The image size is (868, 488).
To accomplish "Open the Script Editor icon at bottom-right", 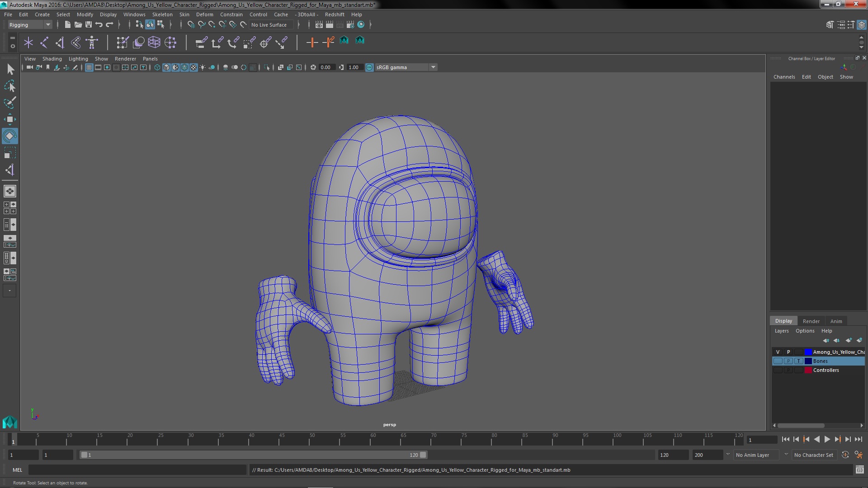I will [x=859, y=470].
